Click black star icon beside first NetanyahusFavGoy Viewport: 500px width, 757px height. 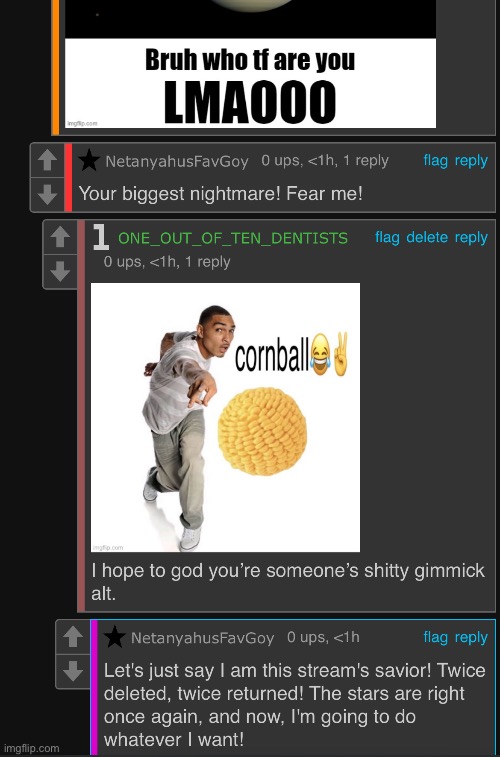point(89,160)
